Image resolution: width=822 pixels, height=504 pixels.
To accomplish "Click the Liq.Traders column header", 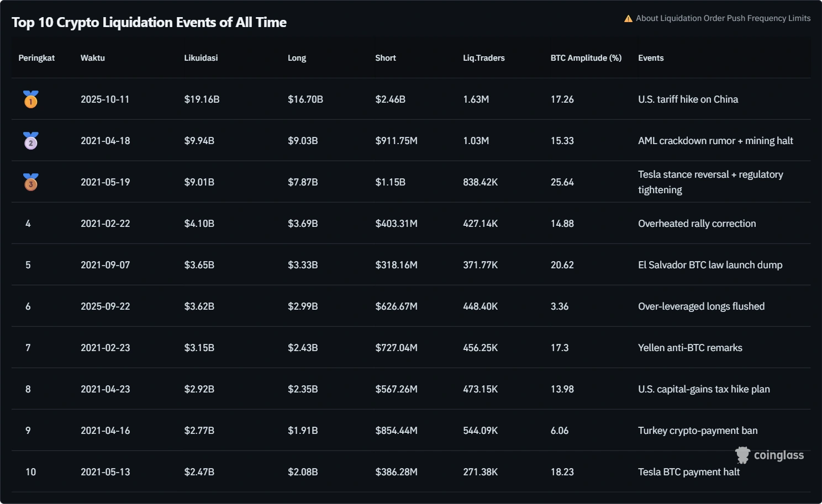I will click(x=483, y=58).
